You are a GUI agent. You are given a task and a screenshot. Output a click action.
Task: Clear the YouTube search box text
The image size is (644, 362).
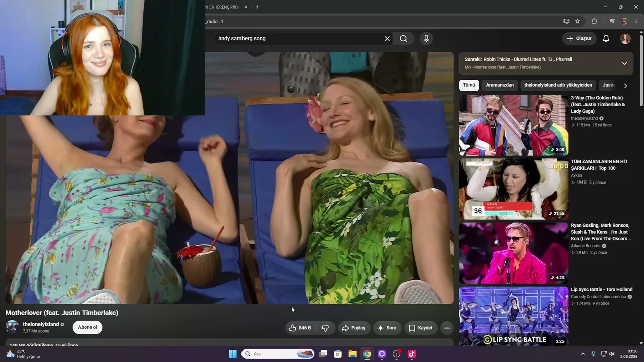(x=387, y=39)
